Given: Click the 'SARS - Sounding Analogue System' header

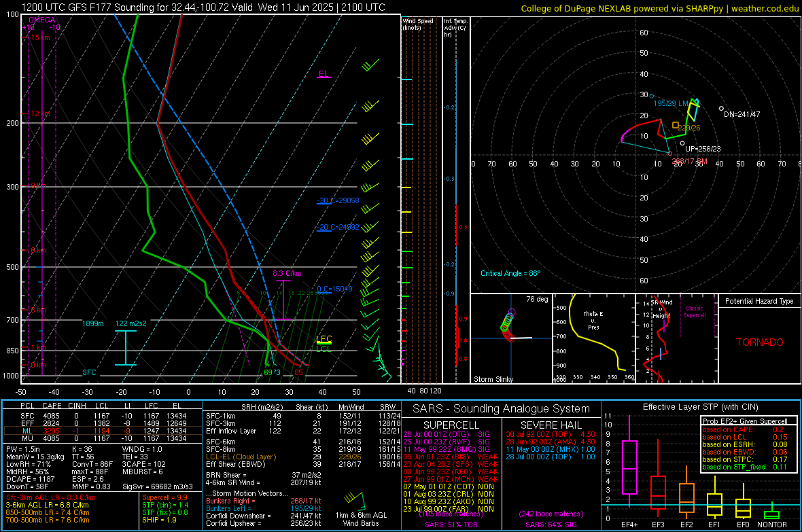Looking at the screenshot, I should [501, 409].
